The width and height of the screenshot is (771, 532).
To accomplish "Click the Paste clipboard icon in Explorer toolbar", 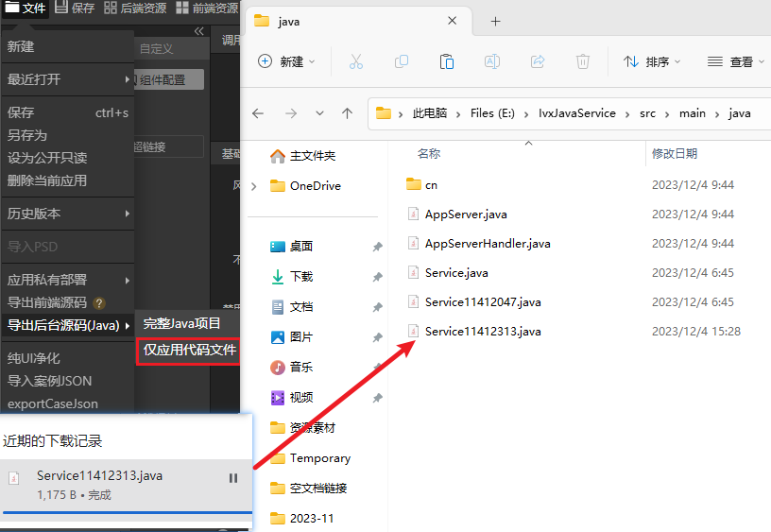I will pos(447,61).
